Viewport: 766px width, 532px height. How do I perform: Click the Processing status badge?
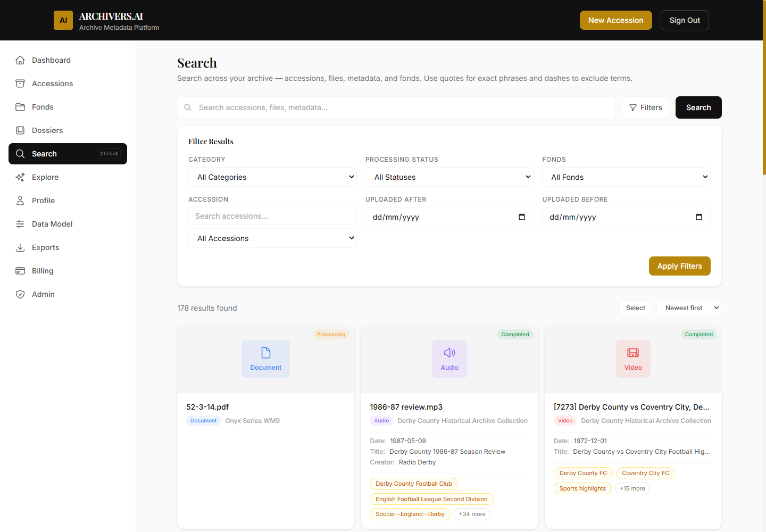[331, 335]
